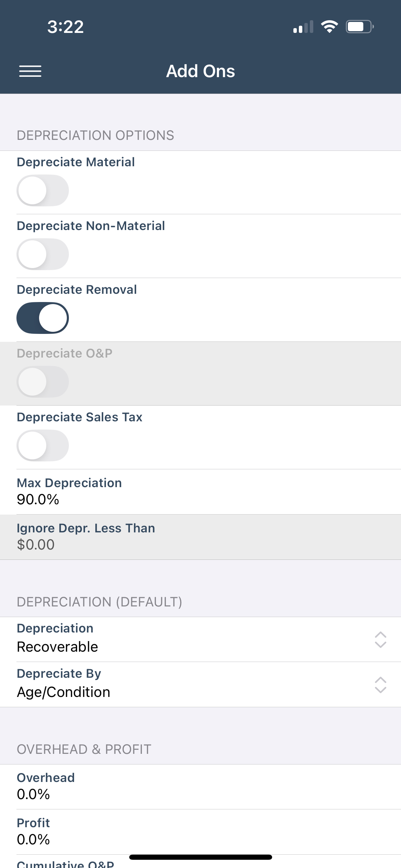Image resolution: width=401 pixels, height=868 pixels.
Task: Tap the cellular signal bars icon
Action: [303, 27]
